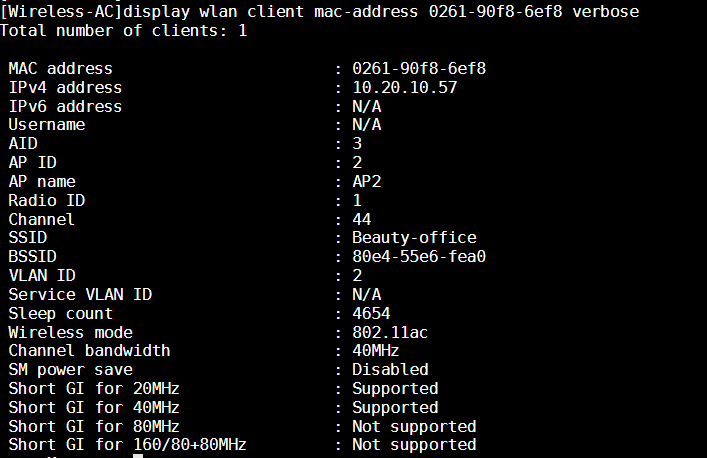Click the Sleep count value 4654

pyautogui.click(x=371, y=313)
